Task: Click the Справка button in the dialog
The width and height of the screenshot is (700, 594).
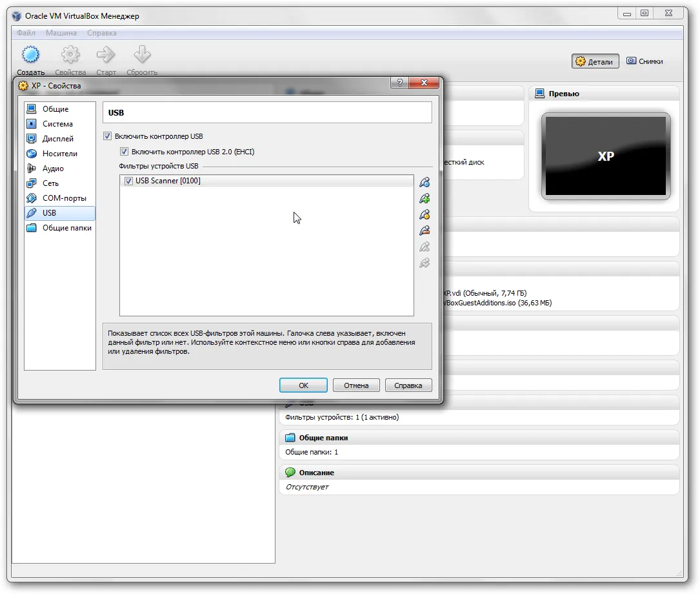Action: point(408,385)
